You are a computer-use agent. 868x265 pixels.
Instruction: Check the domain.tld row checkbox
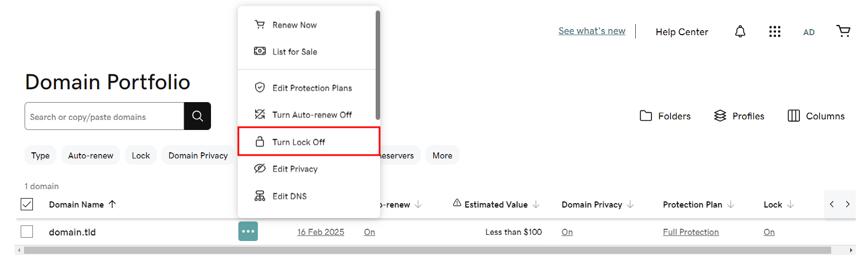tap(27, 232)
